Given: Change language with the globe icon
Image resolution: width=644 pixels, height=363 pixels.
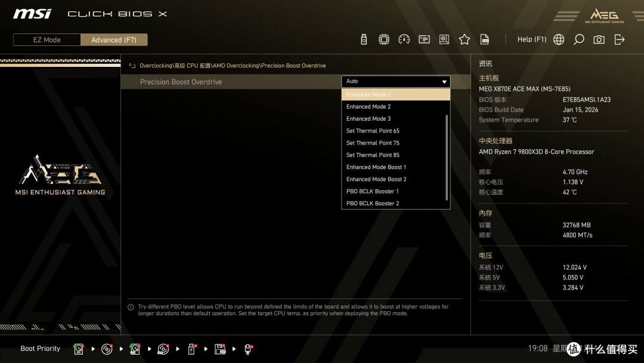Looking at the screenshot, I should pos(559,39).
